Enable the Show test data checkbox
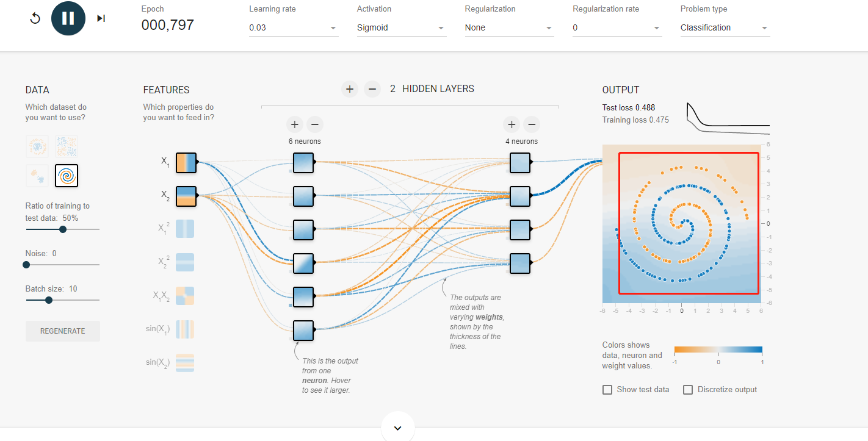Viewport: 868px width, 441px height. pos(607,389)
